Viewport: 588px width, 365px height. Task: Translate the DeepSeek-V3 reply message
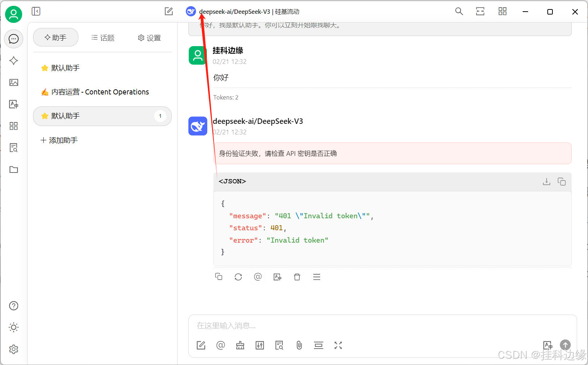pyautogui.click(x=277, y=277)
